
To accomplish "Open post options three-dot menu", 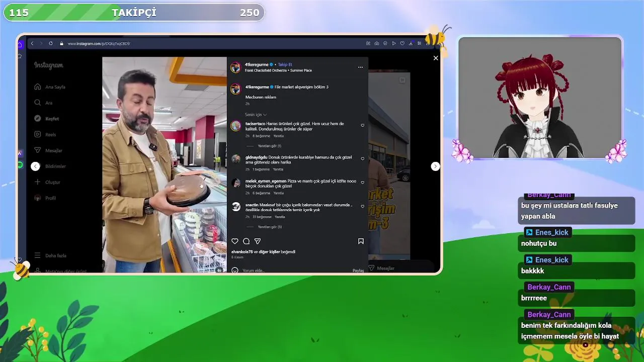I will click(360, 67).
